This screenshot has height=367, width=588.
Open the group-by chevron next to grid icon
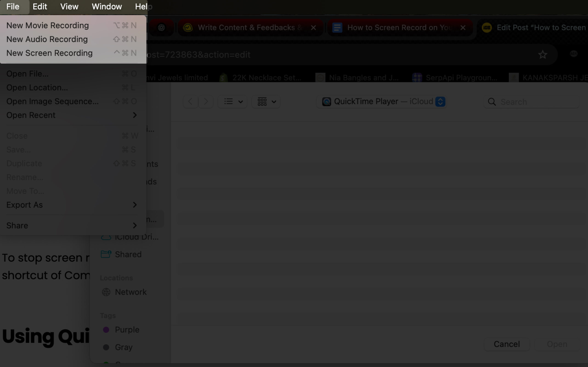[274, 102]
